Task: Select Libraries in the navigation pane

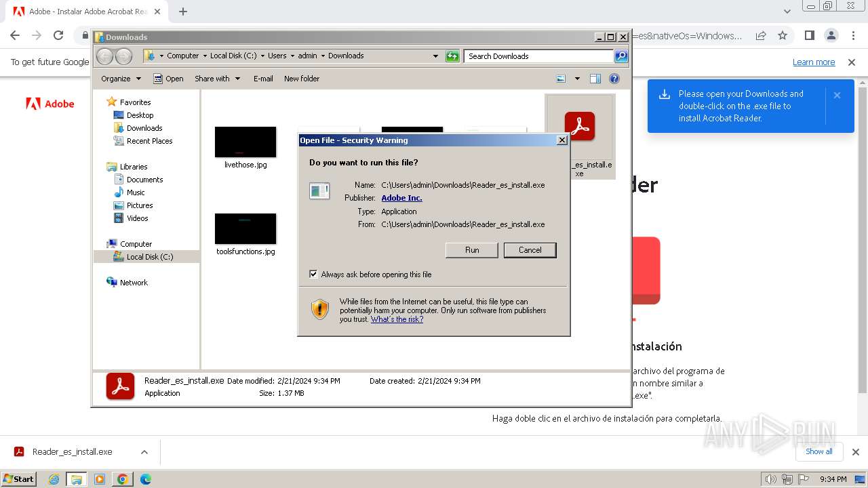Action: 127,167
